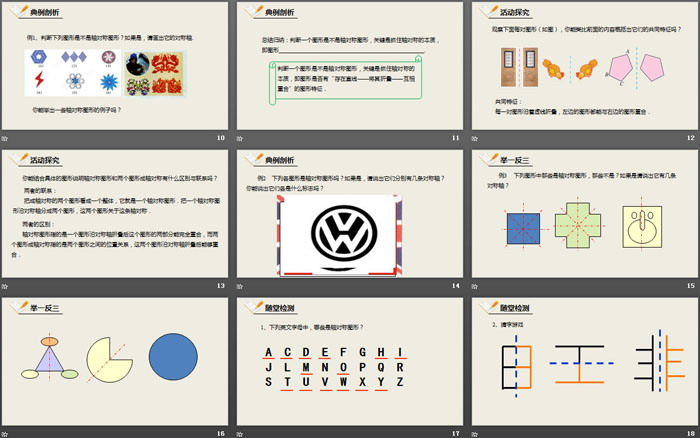Screen dimensions: 700x438
Task: Click the animation star icon below slide 13
Action: coord(5,286)
